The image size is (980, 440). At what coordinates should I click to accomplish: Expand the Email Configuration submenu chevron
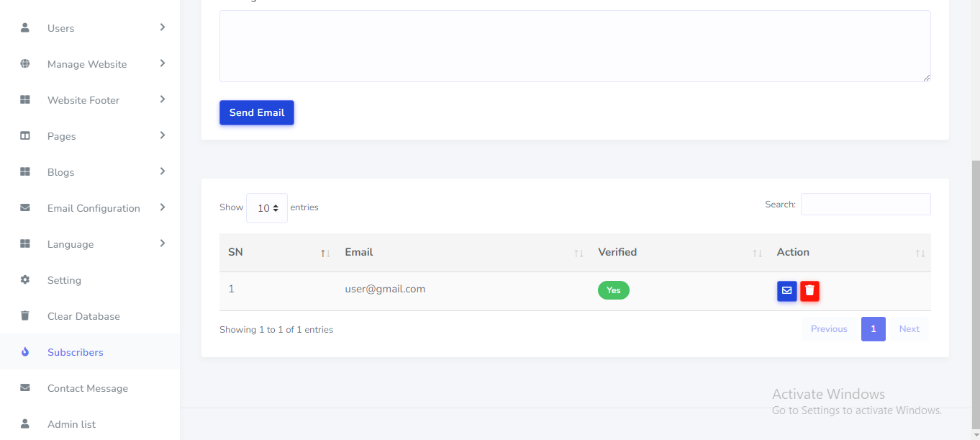click(x=163, y=207)
